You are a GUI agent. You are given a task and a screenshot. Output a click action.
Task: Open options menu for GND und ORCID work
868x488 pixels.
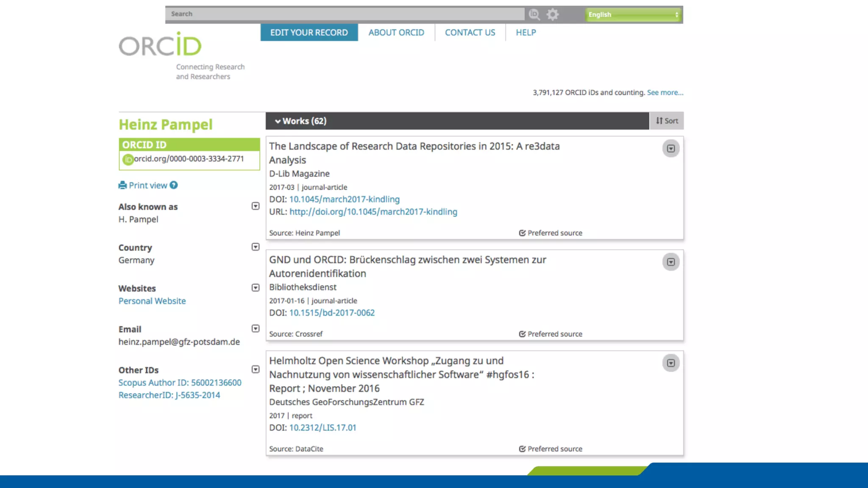coord(670,262)
